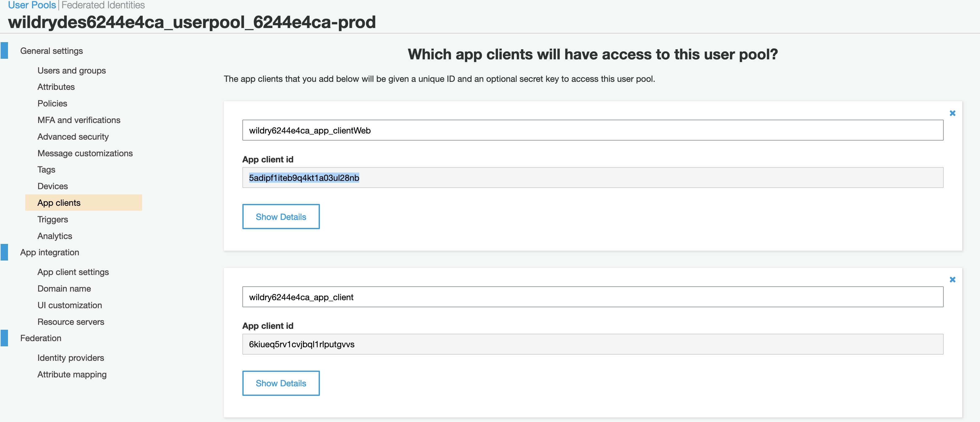This screenshot has width=980, height=422.
Task: Select the App clients sidebar item
Action: (84, 202)
